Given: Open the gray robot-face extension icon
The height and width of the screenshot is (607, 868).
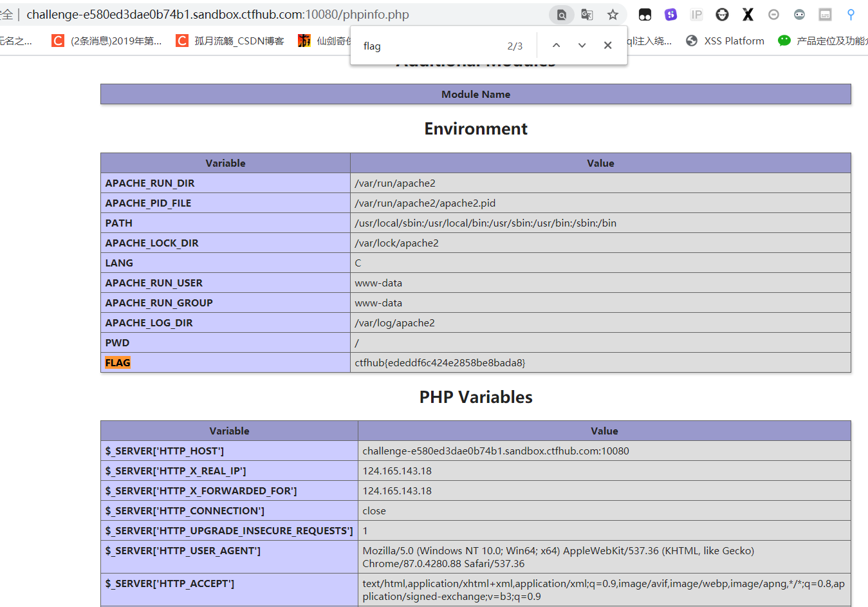Looking at the screenshot, I should click(799, 15).
